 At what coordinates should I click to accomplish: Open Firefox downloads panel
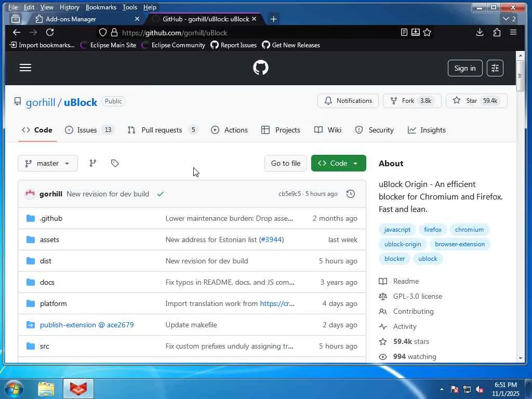click(x=480, y=32)
